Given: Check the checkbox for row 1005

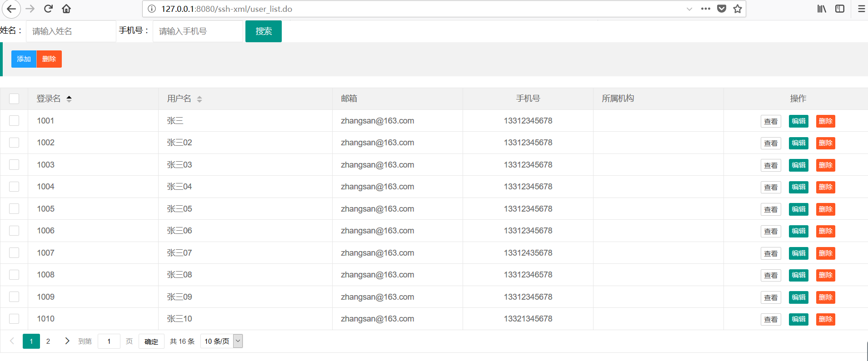Looking at the screenshot, I should (x=14, y=208).
